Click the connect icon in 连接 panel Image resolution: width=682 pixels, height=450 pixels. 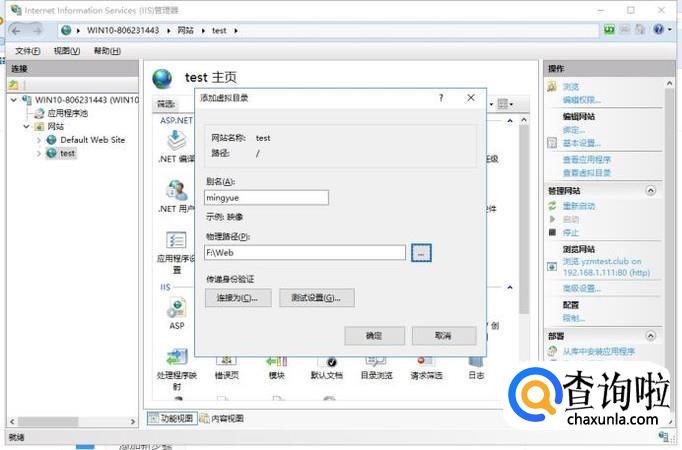pos(13,85)
